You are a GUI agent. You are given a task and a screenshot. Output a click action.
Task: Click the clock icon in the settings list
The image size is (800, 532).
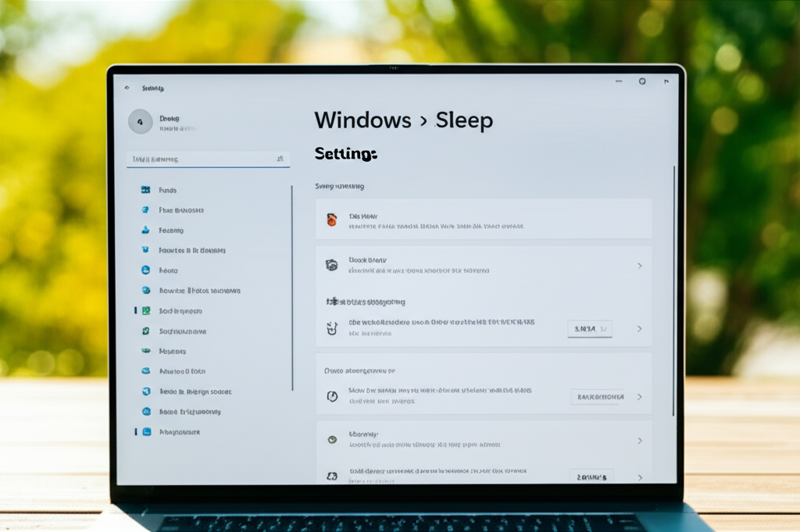click(x=331, y=397)
